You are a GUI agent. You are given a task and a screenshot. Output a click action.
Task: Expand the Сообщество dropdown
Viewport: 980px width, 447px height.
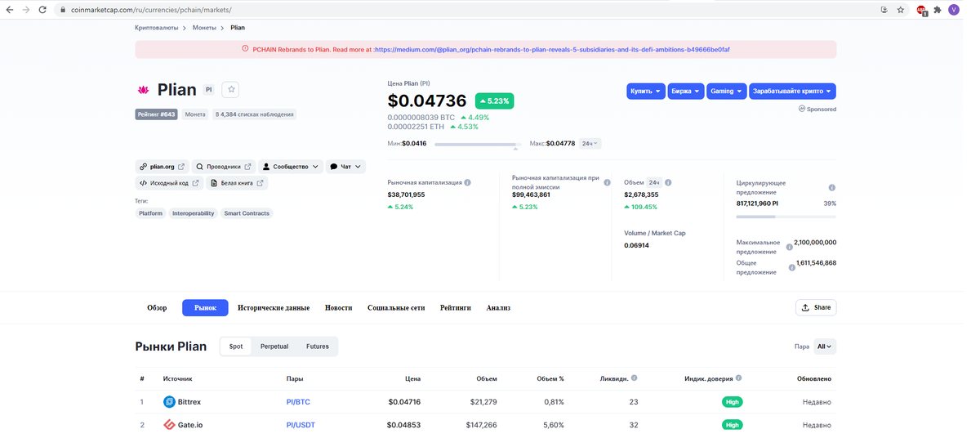(x=291, y=167)
